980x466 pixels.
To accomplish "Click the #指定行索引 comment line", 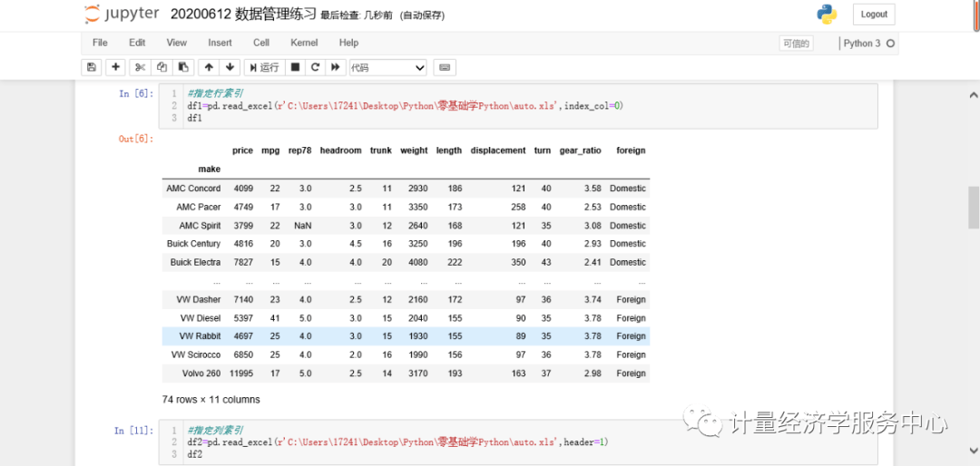I will coord(214,93).
